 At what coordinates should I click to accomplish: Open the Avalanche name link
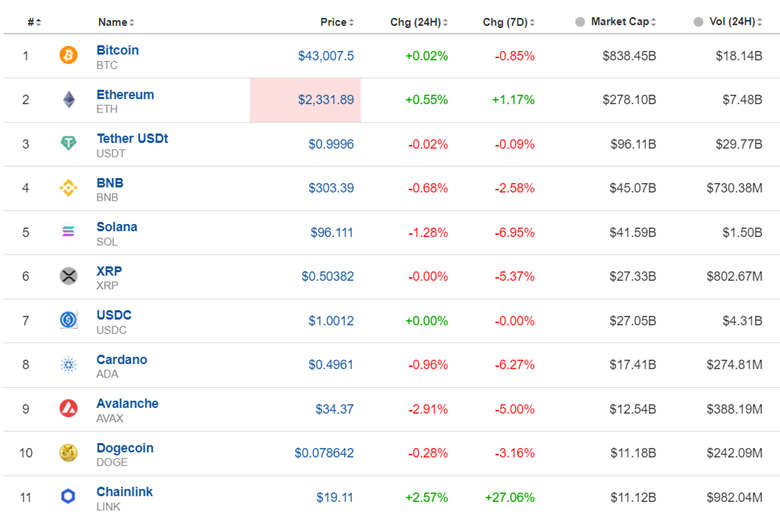click(127, 403)
